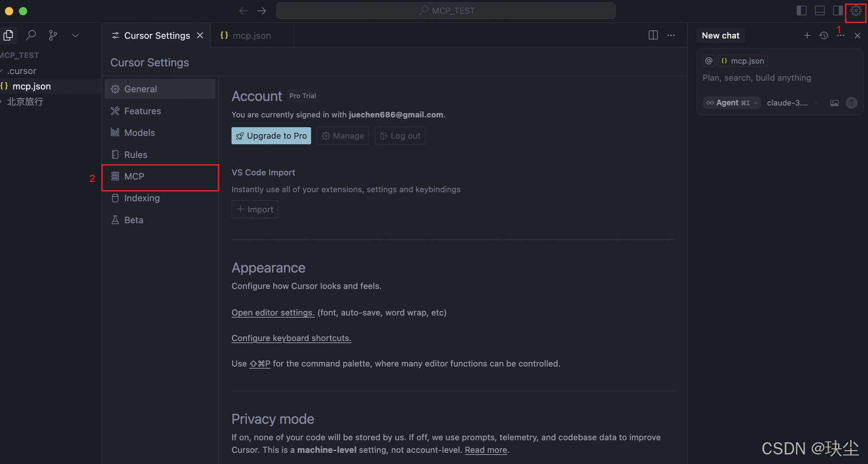This screenshot has height=464, width=868.
Task: Click MCP_TEST command center search box
Action: pyautogui.click(x=446, y=11)
